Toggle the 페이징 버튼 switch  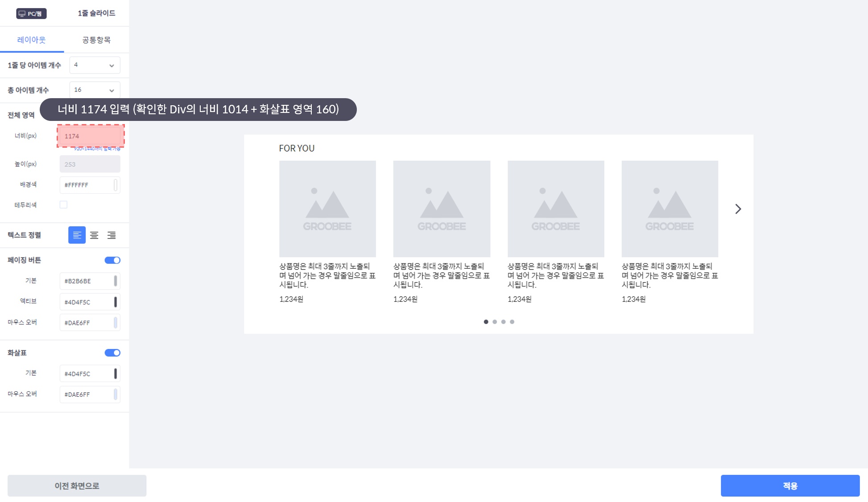tap(112, 260)
